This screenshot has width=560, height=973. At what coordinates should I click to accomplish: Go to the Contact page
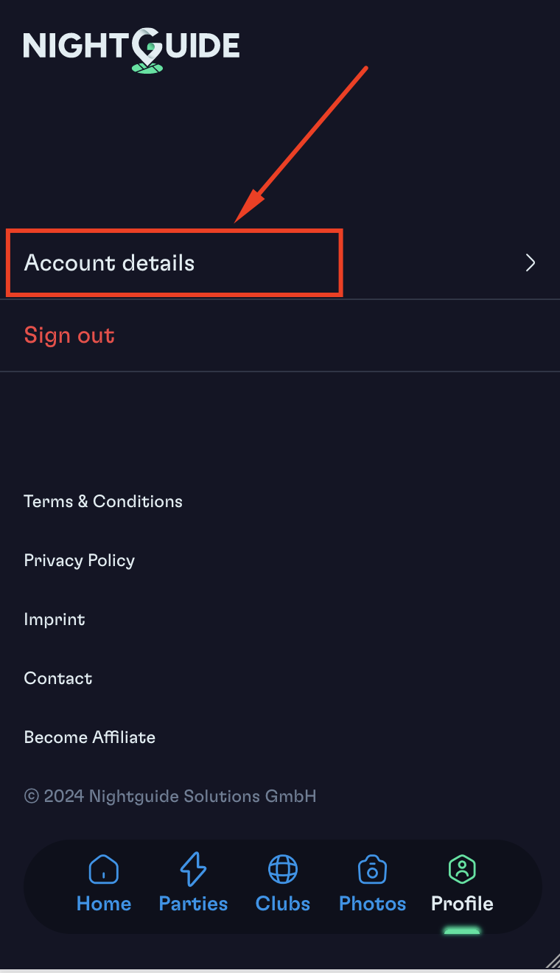coord(58,678)
